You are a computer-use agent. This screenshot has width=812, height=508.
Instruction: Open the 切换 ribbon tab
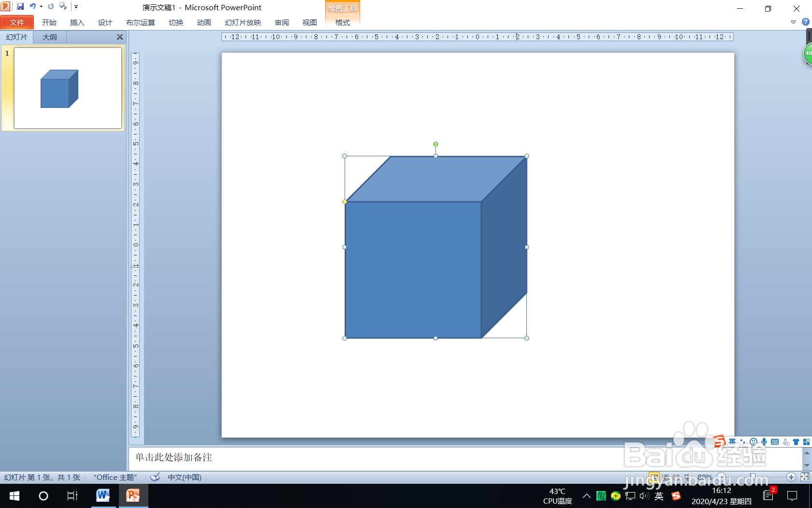[176, 22]
